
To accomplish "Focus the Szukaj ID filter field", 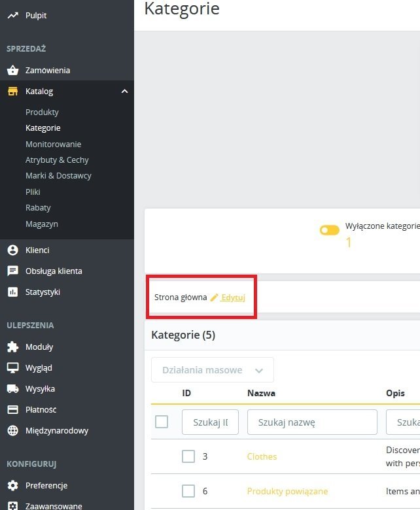I will click(x=210, y=422).
